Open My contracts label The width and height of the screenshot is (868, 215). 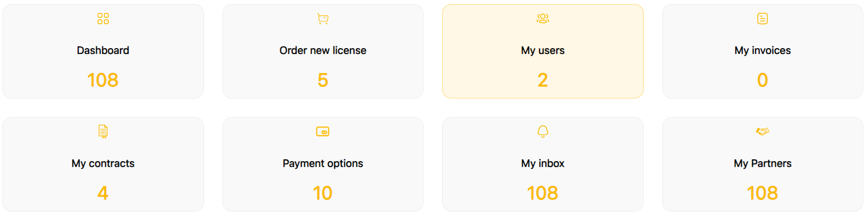click(103, 163)
